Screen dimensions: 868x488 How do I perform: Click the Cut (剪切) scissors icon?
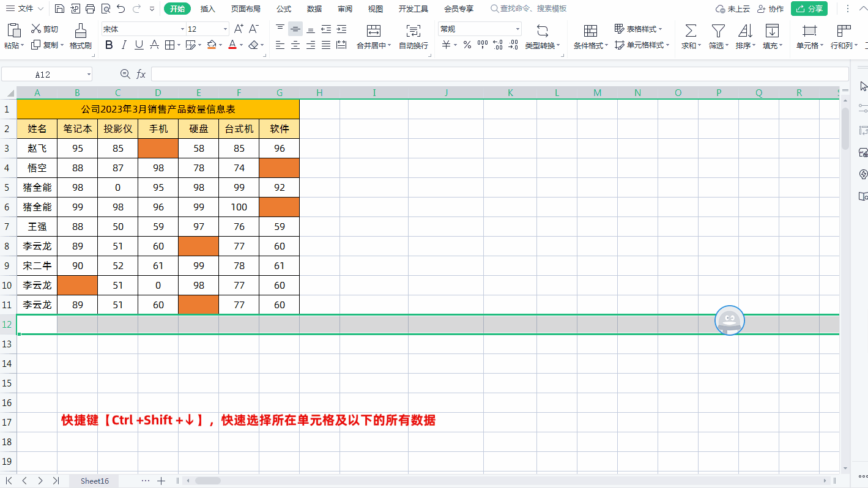tap(36, 29)
